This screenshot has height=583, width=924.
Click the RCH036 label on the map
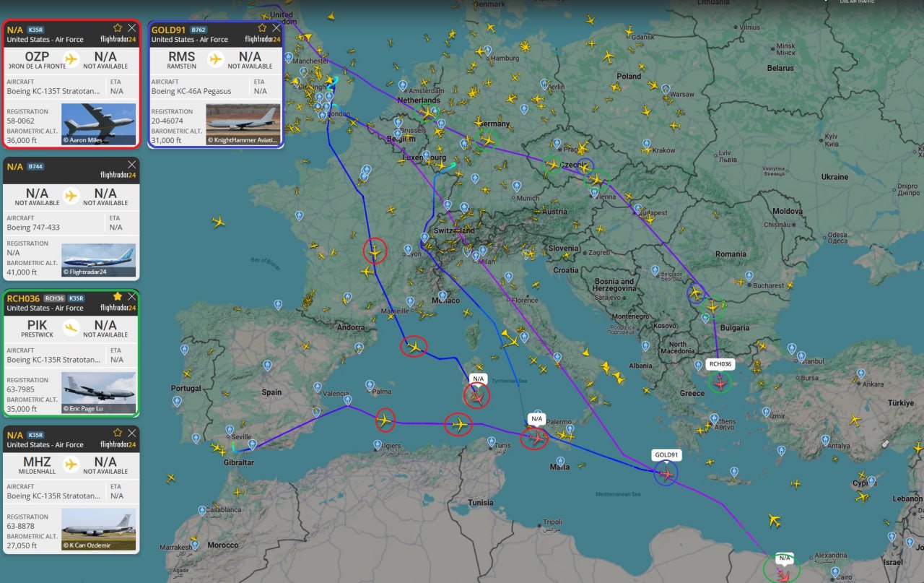coord(720,364)
